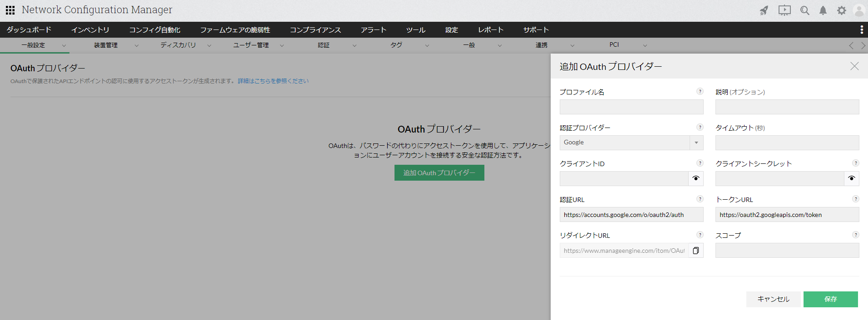This screenshot has width=868, height=320.
Task: Open the 認証プロバイダー Google dropdown
Action: (x=631, y=143)
